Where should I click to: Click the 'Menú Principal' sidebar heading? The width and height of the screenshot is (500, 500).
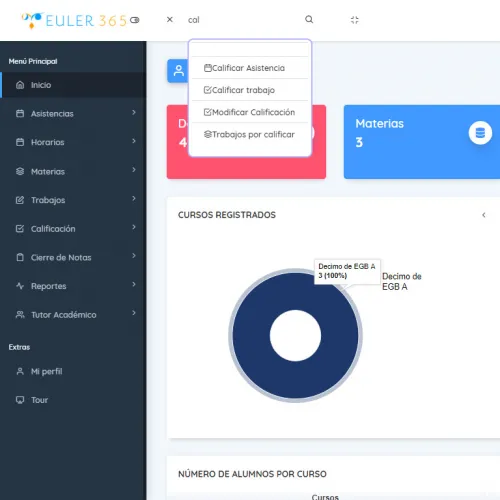click(33, 61)
